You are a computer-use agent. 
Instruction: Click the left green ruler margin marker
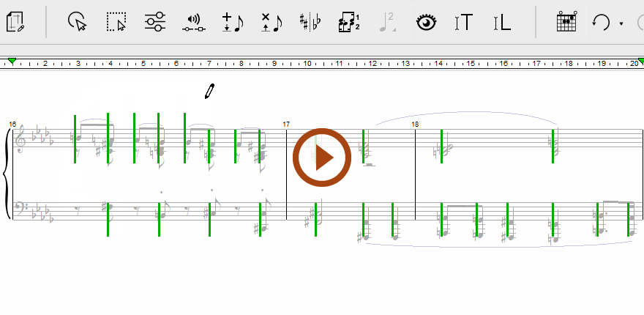[x=12, y=61]
